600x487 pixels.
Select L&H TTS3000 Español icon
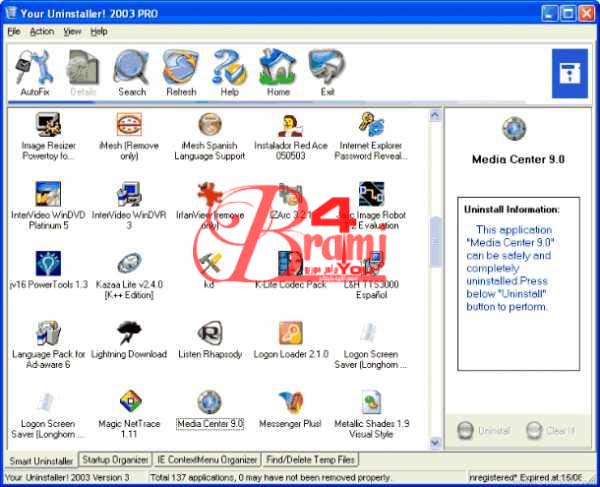coord(371,263)
